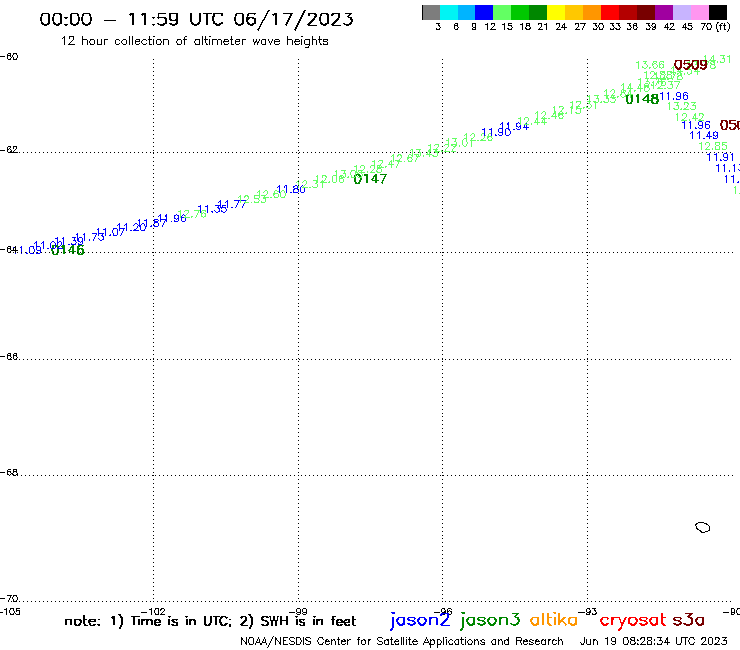The width and height of the screenshot is (740, 650).
Task: Click the cyan legend color swatch
Action: tap(449, 12)
